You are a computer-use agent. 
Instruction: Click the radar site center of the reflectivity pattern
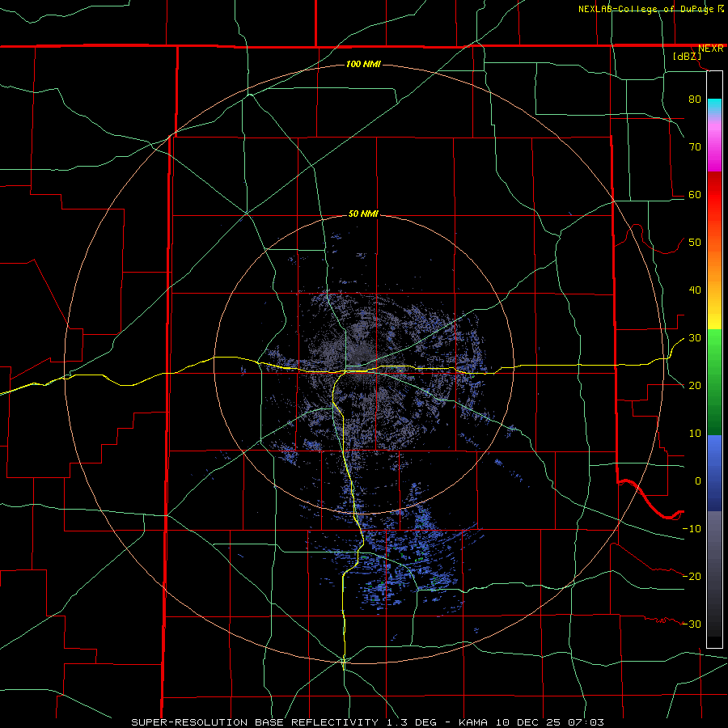[x=362, y=363]
